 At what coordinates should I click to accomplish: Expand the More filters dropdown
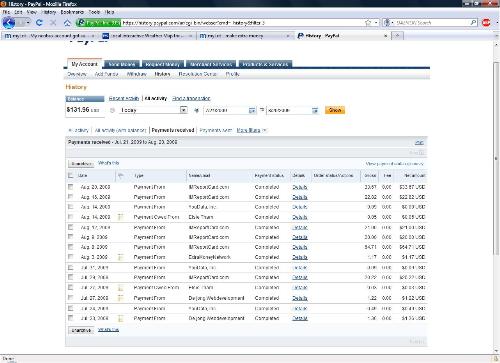pyautogui.click(x=251, y=130)
